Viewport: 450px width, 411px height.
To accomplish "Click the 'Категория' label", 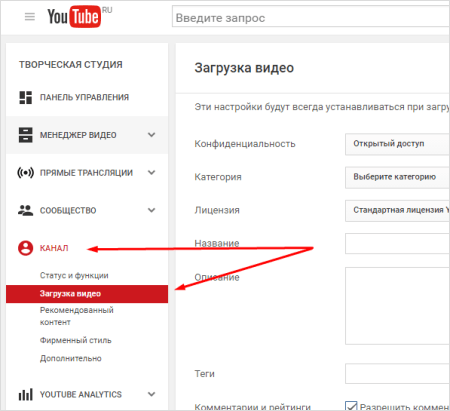I will click(x=218, y=177).
